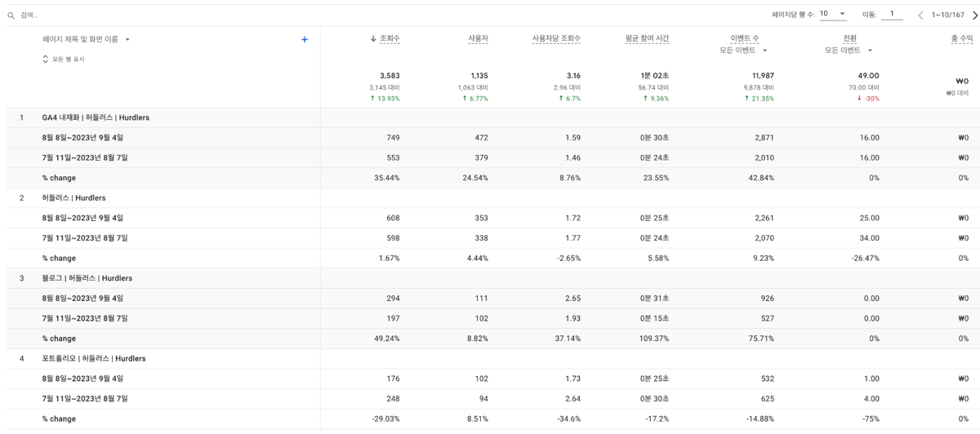
Task: Click the descending sort arrow beside 조회수
Action: pos(373,38)
